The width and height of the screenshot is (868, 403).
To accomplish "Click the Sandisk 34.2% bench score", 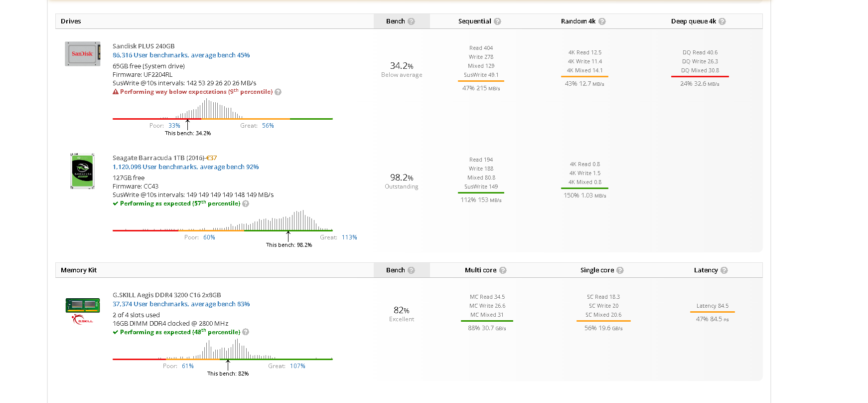I will (x=402, y=66).
